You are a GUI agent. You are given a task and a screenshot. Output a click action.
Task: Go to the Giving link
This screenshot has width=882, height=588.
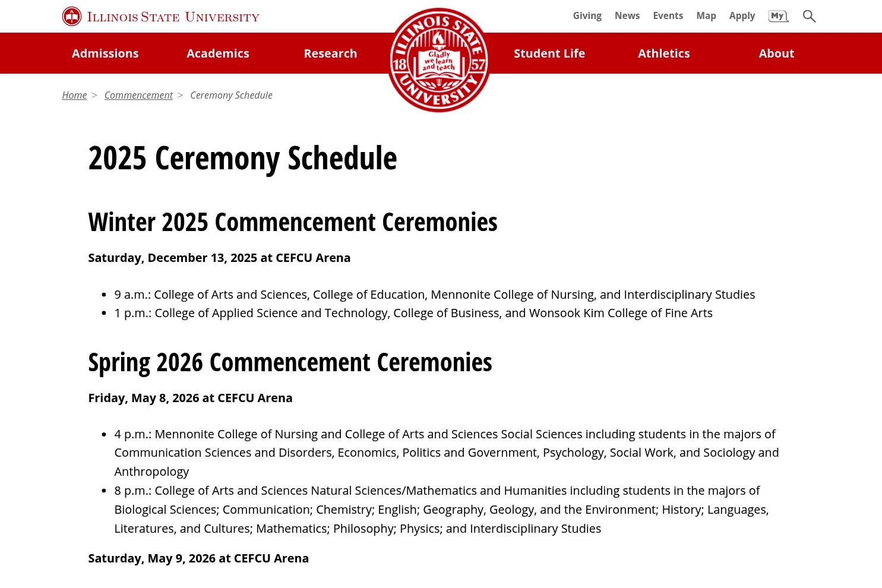pyautogui.click(x=587, y=15)
